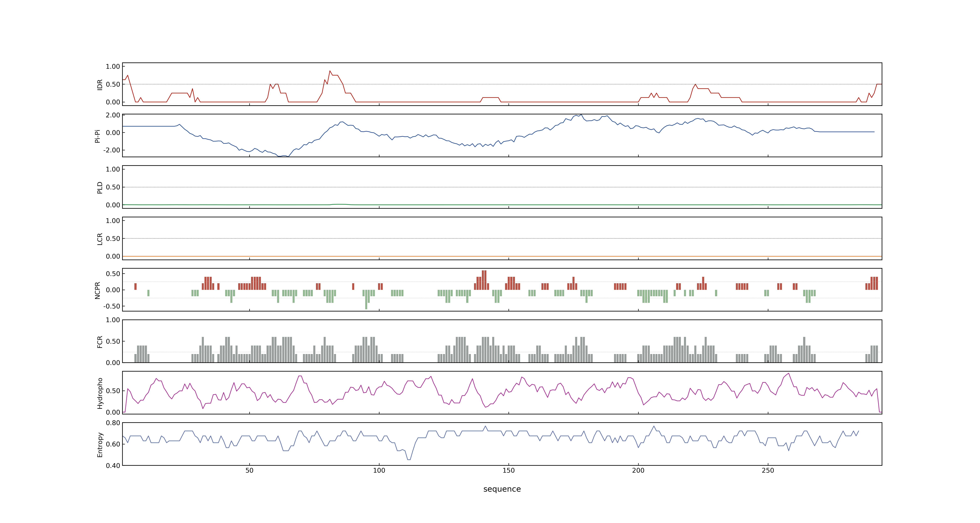Image resolution: width=980 pixels, height=523 pixels.
Task: Click the x-axis tick label 150
Action: click(509, 470)
